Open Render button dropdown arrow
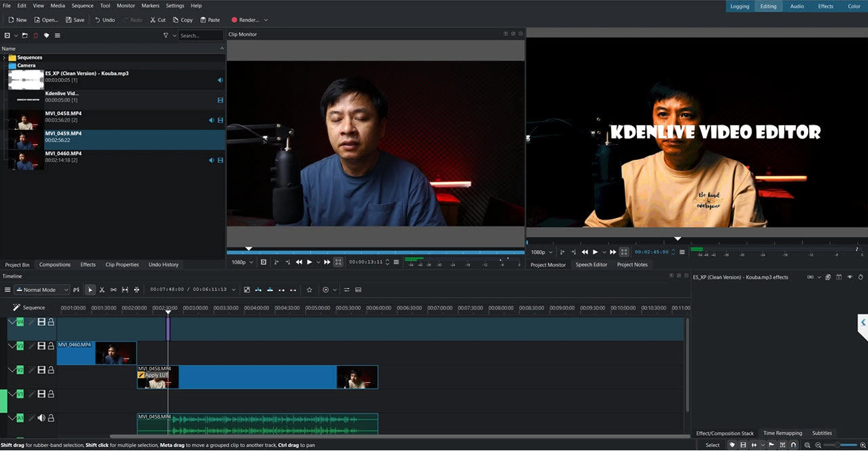This screenshot has width=868, height=453. pyautogui.click(x=266, y=20)
